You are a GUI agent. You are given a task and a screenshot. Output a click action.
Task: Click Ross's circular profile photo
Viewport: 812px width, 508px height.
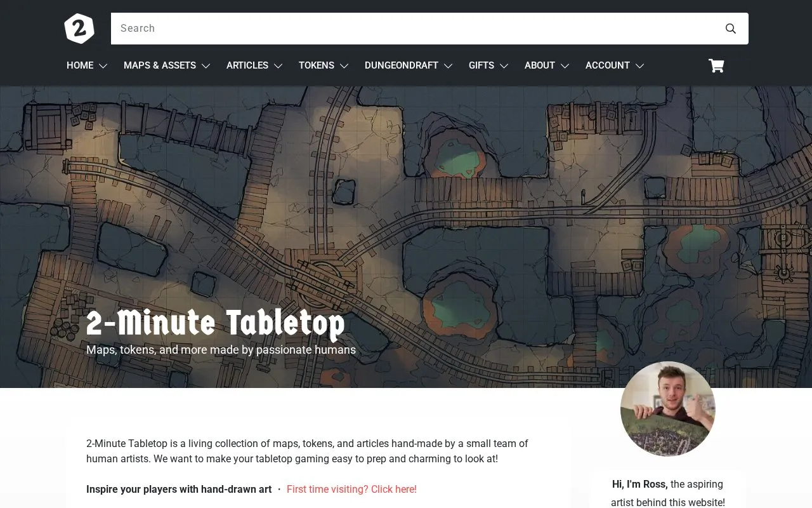point(668,409)
